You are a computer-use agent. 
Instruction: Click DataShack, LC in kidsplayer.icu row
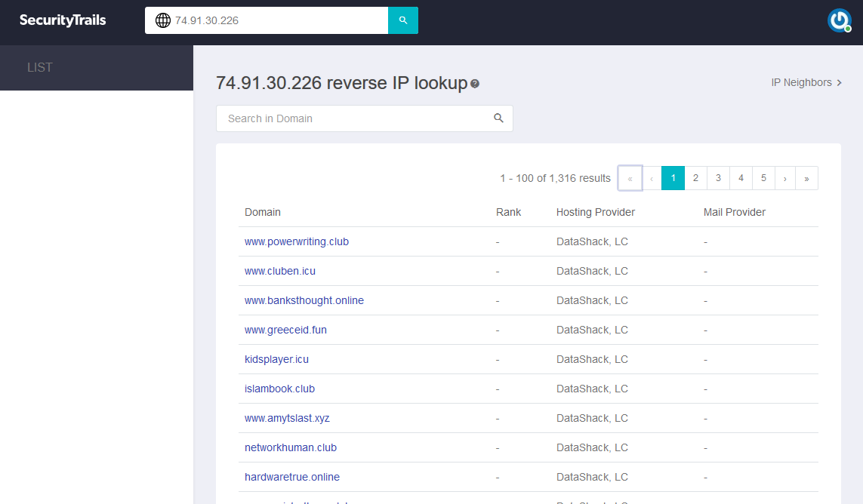[x=592, y=359]
